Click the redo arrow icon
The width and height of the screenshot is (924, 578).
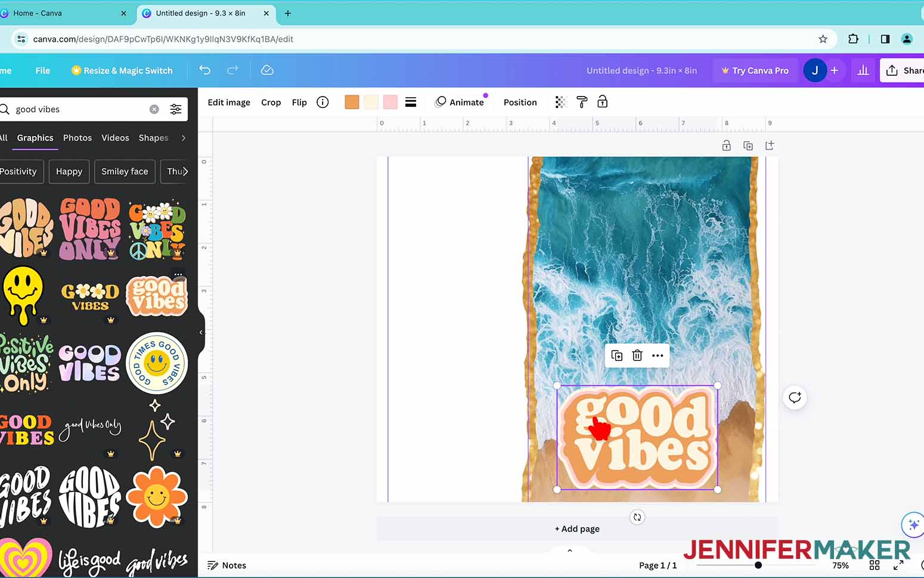coord(232,70)
